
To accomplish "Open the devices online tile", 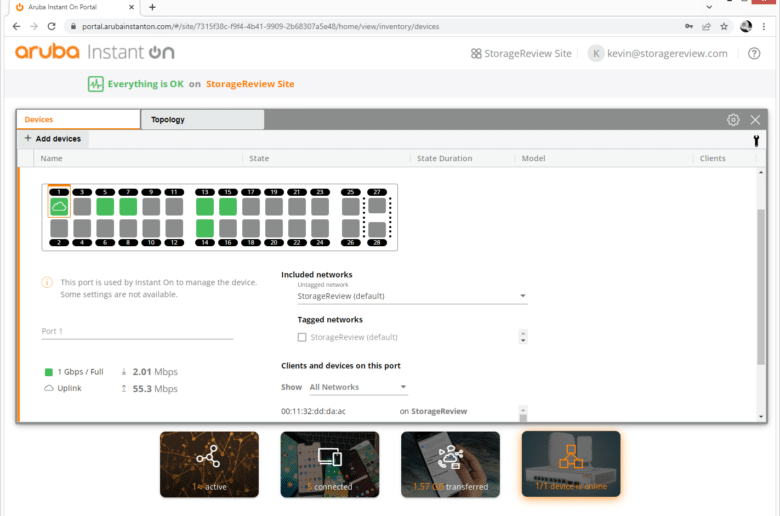I will tap(571, 464).
